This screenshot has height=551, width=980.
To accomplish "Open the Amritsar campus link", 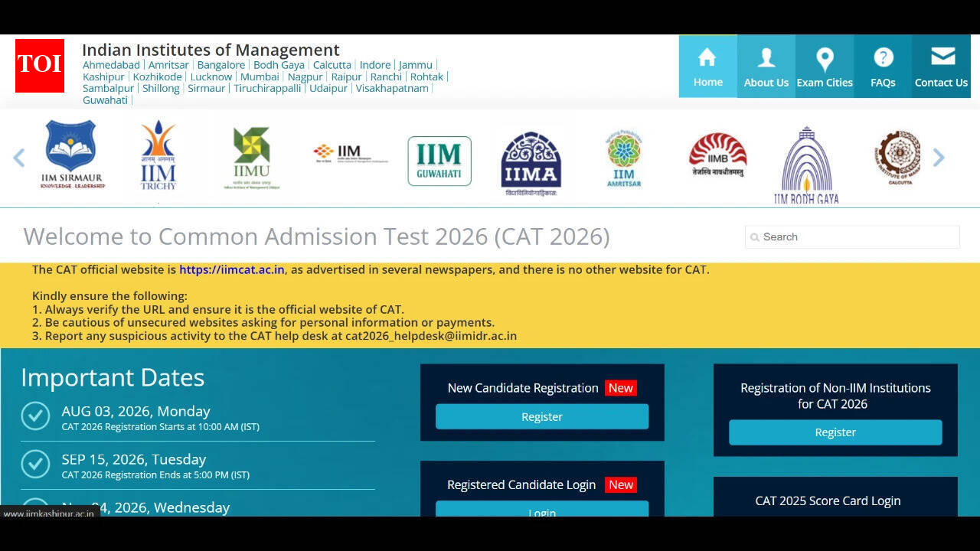I will 168,65.
